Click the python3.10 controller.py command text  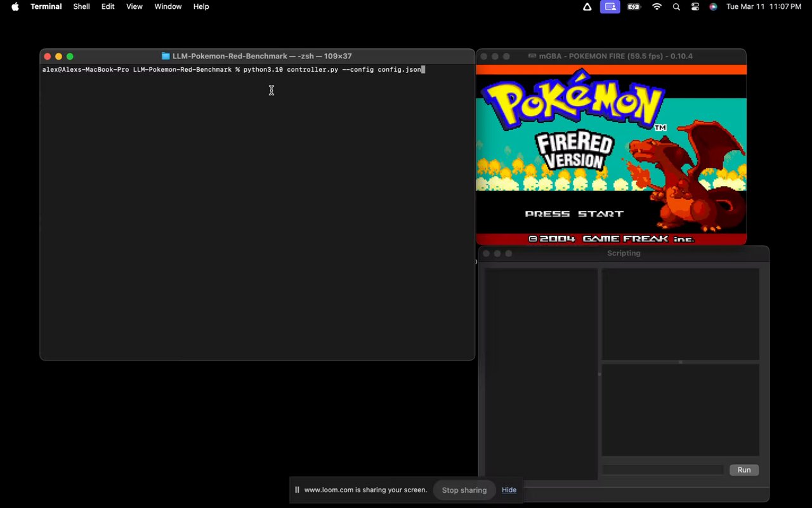point(332,69)
